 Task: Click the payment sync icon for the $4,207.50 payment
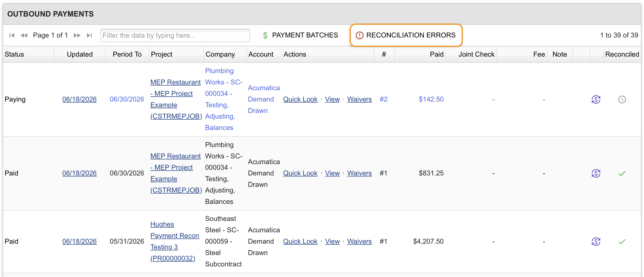click(x=596, y=242)
